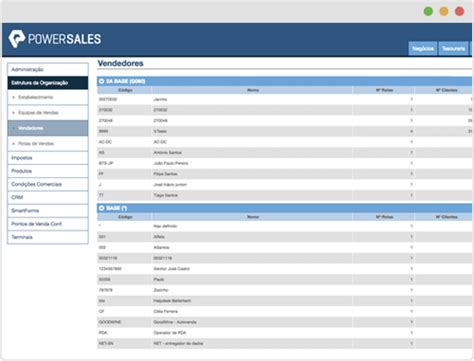The image size is (474, 361).
Task: Open SmartForms in the sidebar
Action: 48,211
